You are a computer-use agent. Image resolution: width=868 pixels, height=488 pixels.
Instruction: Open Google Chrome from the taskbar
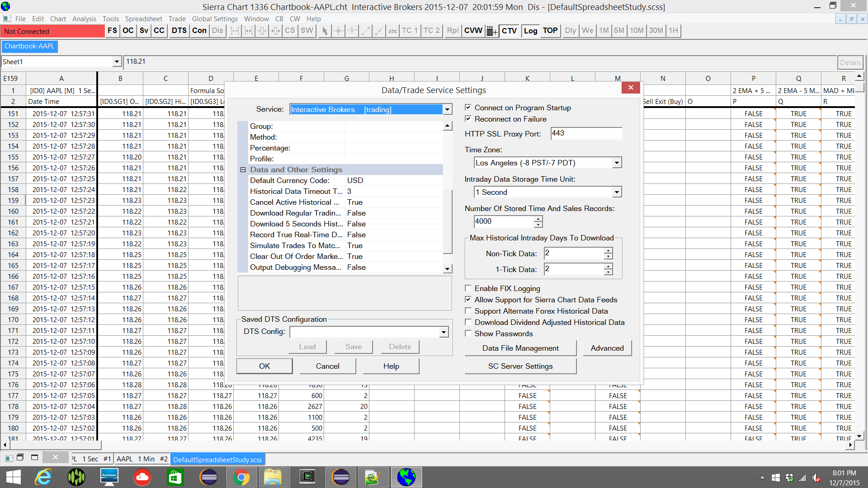pyautogui.click(x=241, y=477)
